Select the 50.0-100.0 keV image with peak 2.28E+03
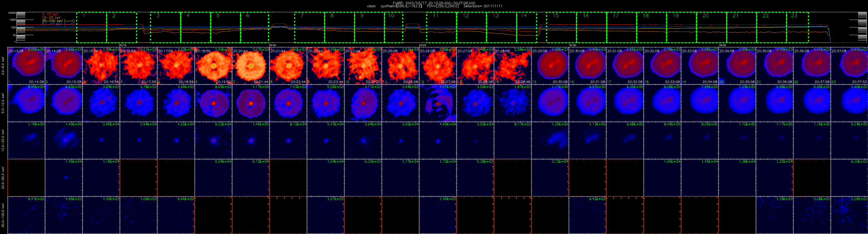This screenshot has width=868, height=234. tap(812, 215)
